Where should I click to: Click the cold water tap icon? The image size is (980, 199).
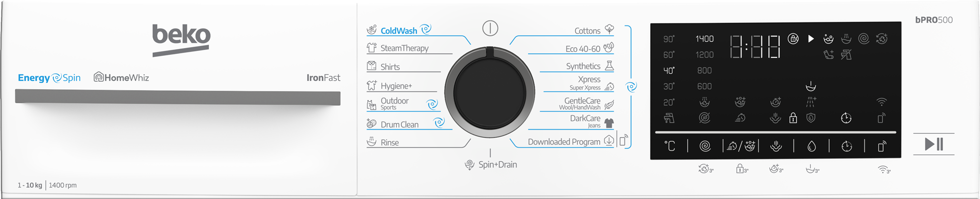[x=669, y=118]
